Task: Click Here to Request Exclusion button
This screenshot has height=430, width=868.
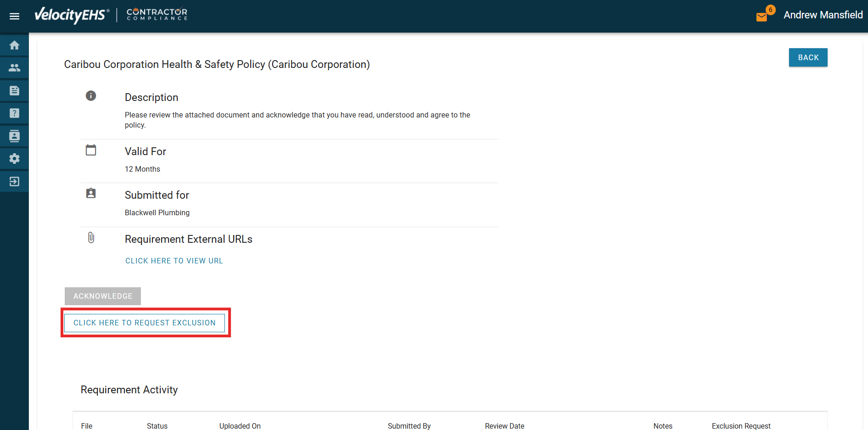Action: tap(145, 323)
